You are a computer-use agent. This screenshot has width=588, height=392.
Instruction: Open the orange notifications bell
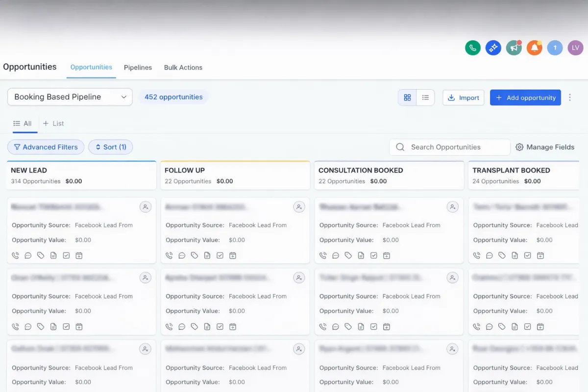click(x=534, y=48)
